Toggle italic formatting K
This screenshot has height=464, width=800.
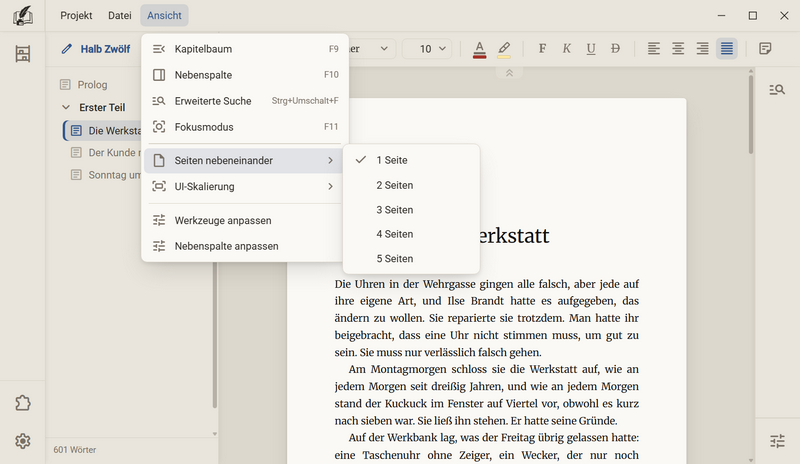pos(567,49)
